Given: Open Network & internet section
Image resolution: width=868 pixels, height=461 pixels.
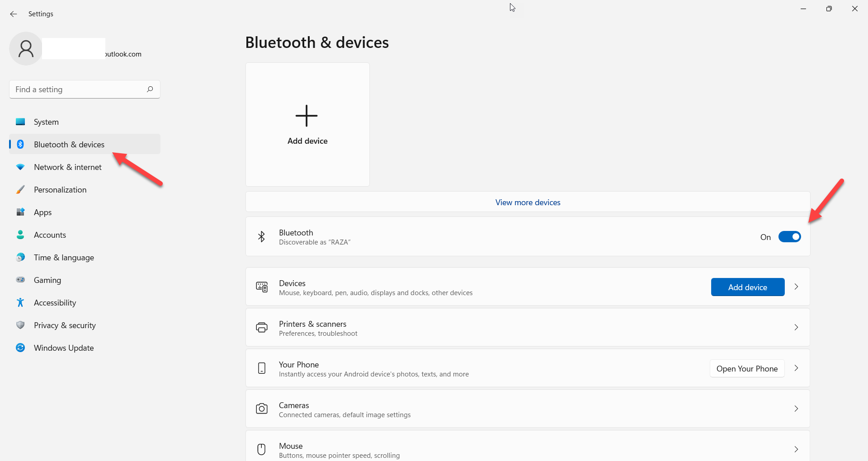Looking at the screenshot, I should [68, 167].
